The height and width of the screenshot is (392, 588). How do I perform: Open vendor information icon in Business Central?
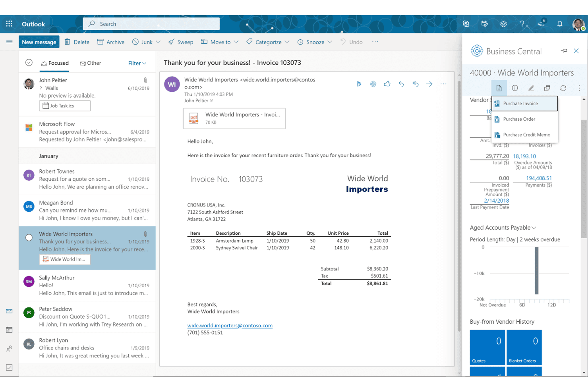(515, 88)
